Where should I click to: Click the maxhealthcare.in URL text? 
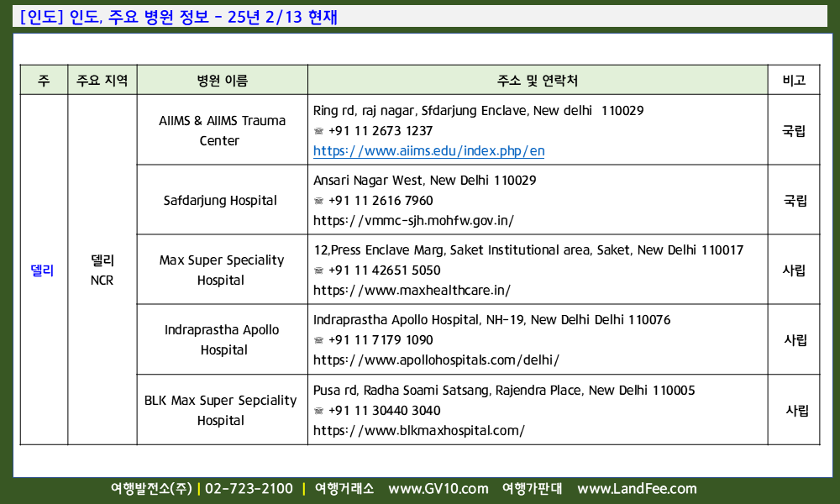tap(412, 291)
